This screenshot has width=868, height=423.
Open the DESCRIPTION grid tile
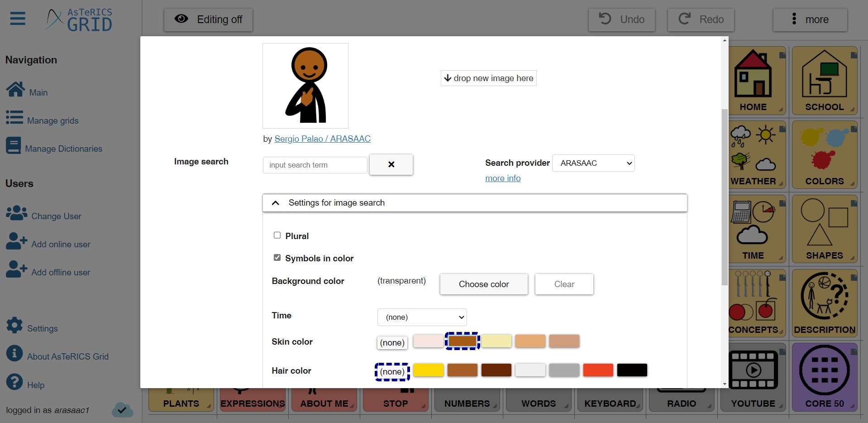click(x=824, y=303)
